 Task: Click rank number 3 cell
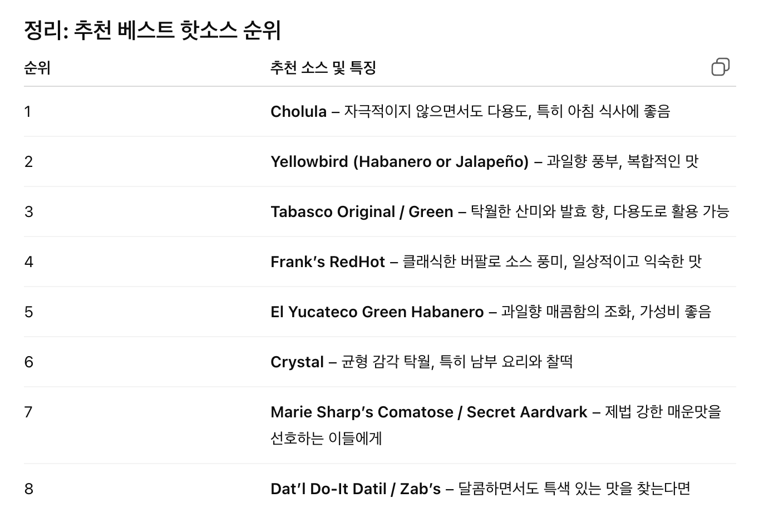(28, 211)
